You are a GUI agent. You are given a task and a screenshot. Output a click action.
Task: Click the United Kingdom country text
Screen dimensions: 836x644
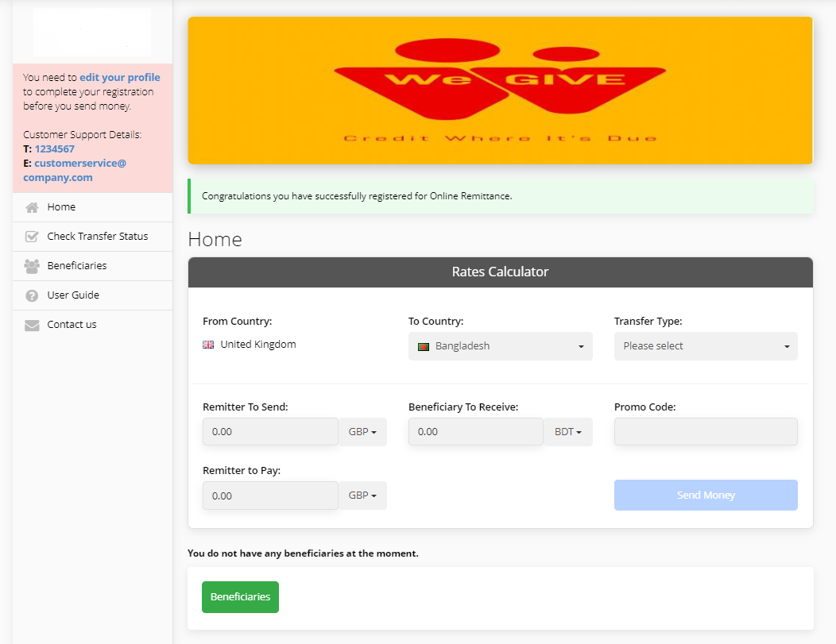tap(258, 345)
